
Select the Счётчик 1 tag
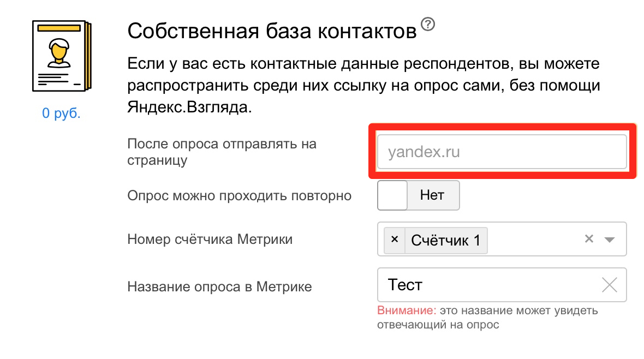point(445,240)
